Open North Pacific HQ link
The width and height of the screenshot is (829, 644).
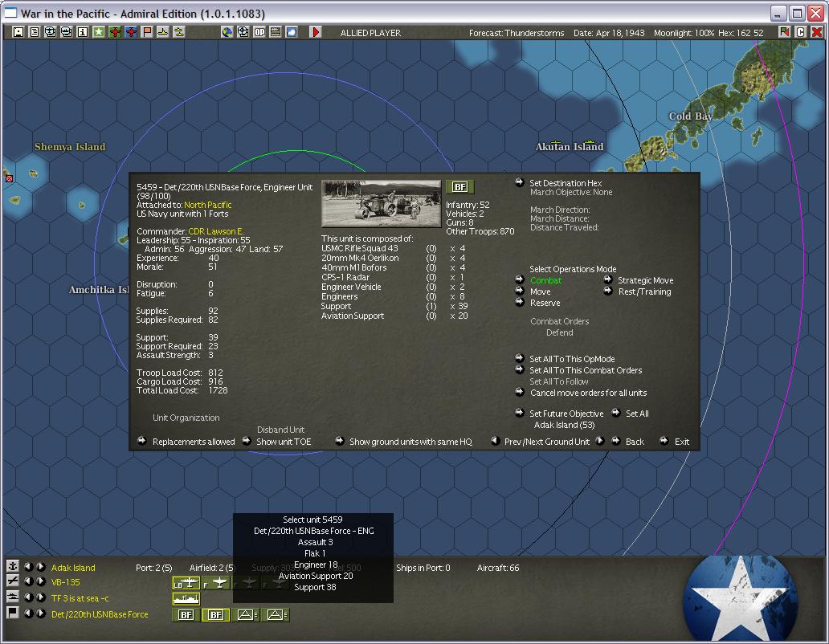[x=208, y=205]
